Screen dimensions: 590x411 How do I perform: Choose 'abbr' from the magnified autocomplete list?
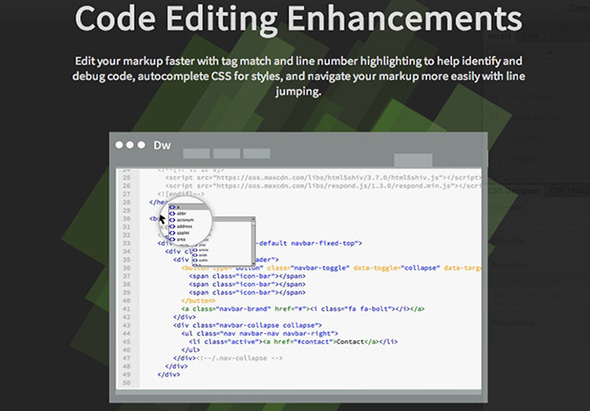[181, 213]
